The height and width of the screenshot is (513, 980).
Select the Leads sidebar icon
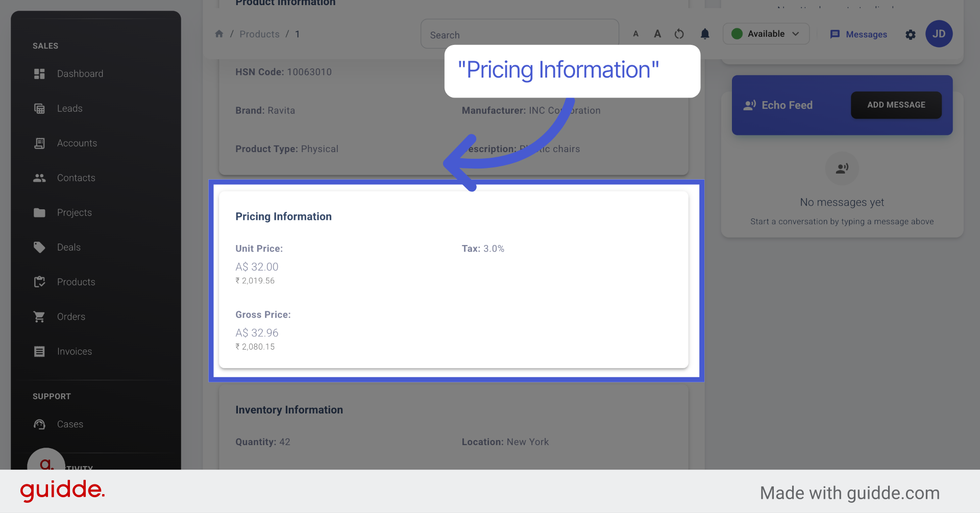(39, 108)
